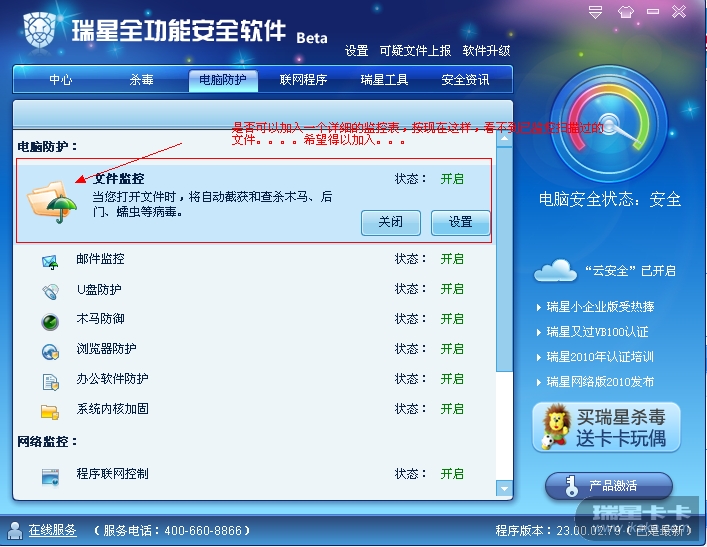Switch to the 中心 tab
707x547 pixels.
[x=61, y=80]
